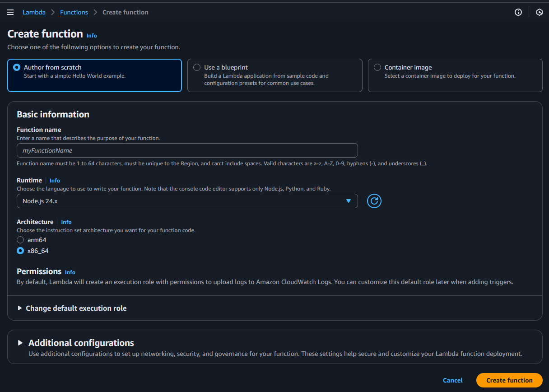Refresh the runtime list
Image resolution: width=549 pixels, height=392 pixels.
click(374, 201)
